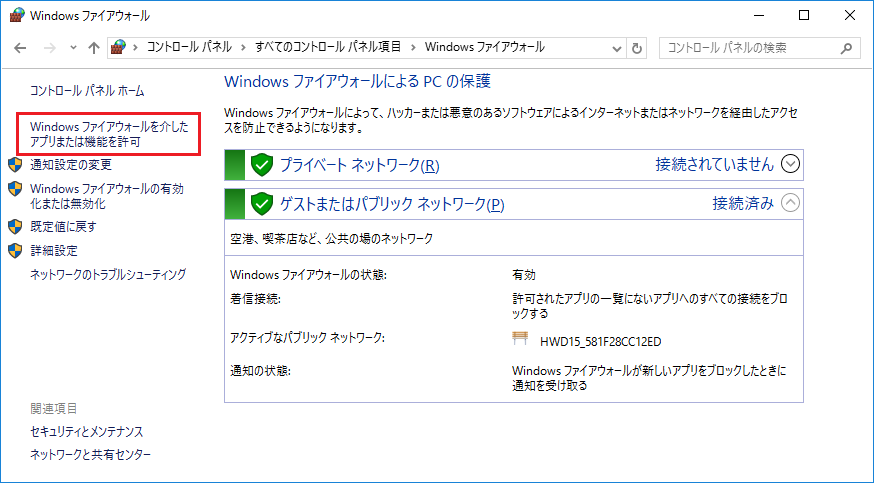Click the firewall icon in address bar
This screenshot has width=874, height=483.
(118, 47)
